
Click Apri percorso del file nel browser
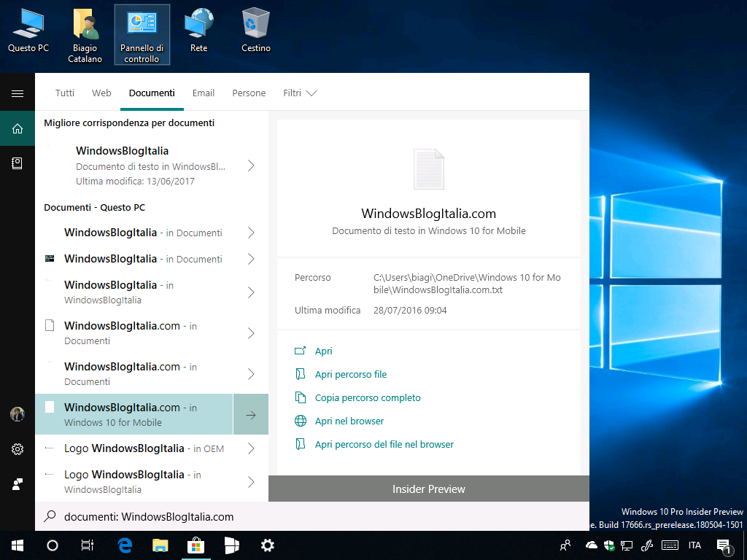click(384, 444)
